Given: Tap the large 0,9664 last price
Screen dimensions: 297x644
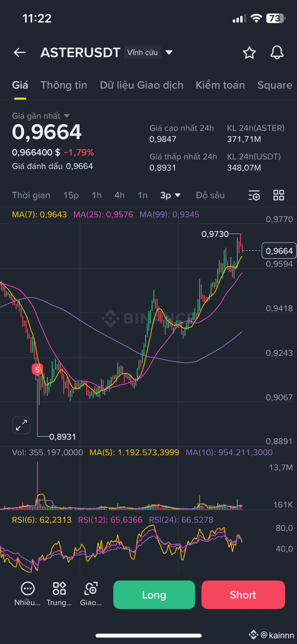Looking at the screenshot, I should 47,132.
